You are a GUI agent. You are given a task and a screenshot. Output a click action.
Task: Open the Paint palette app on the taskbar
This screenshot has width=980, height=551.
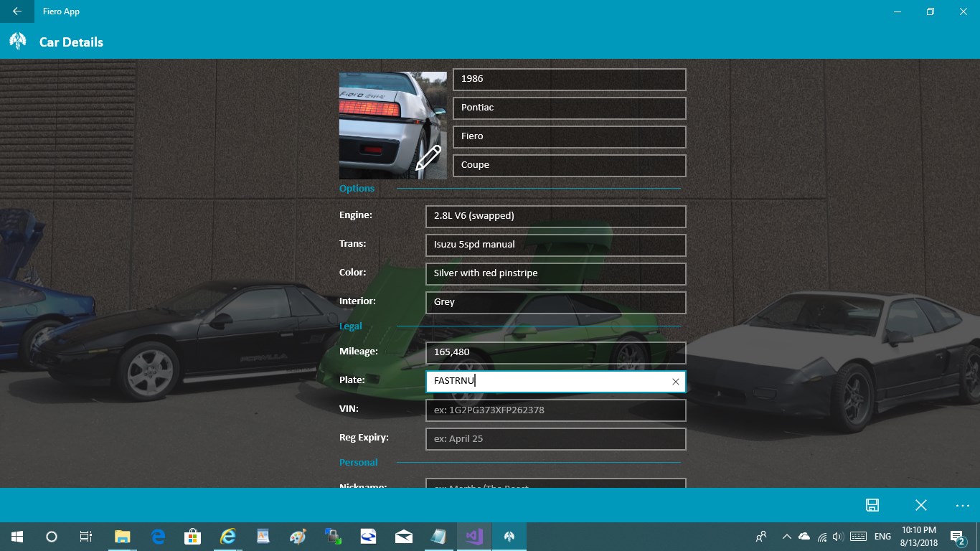298,537
